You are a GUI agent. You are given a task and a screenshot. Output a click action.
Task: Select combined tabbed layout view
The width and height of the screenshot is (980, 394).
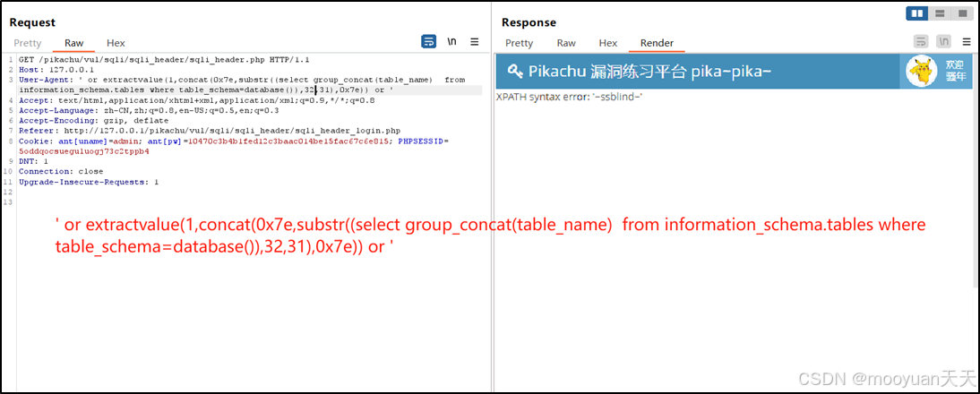pos(960,13)
